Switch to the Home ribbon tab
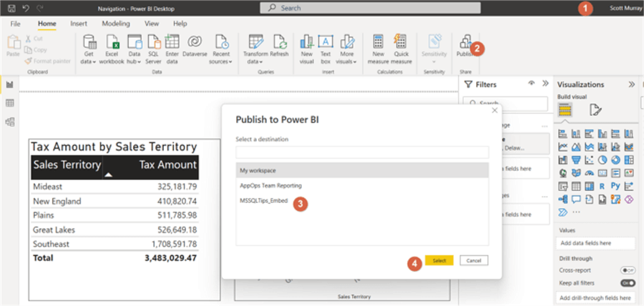 47,24
